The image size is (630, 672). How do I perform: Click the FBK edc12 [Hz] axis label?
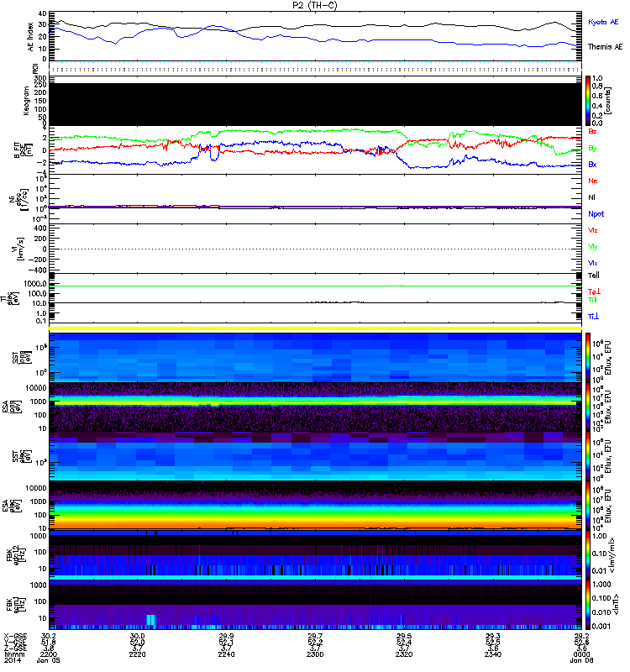click(15, 554)
